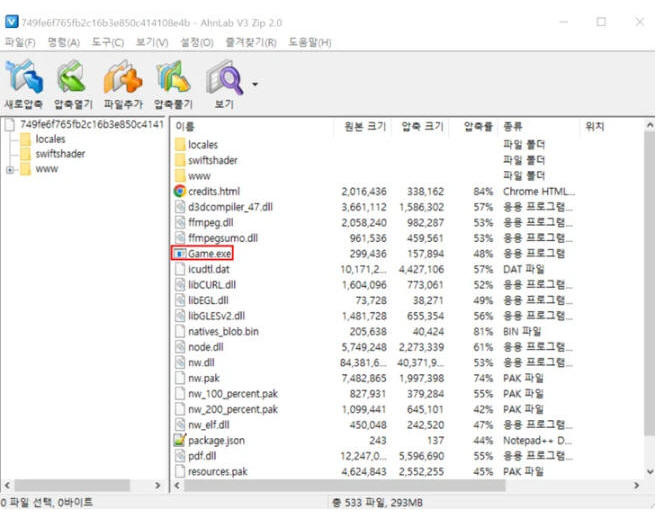Open the 설정(O) menu
Image resolution: width=661 pixels, height=514 pixels.
[196, 42]
